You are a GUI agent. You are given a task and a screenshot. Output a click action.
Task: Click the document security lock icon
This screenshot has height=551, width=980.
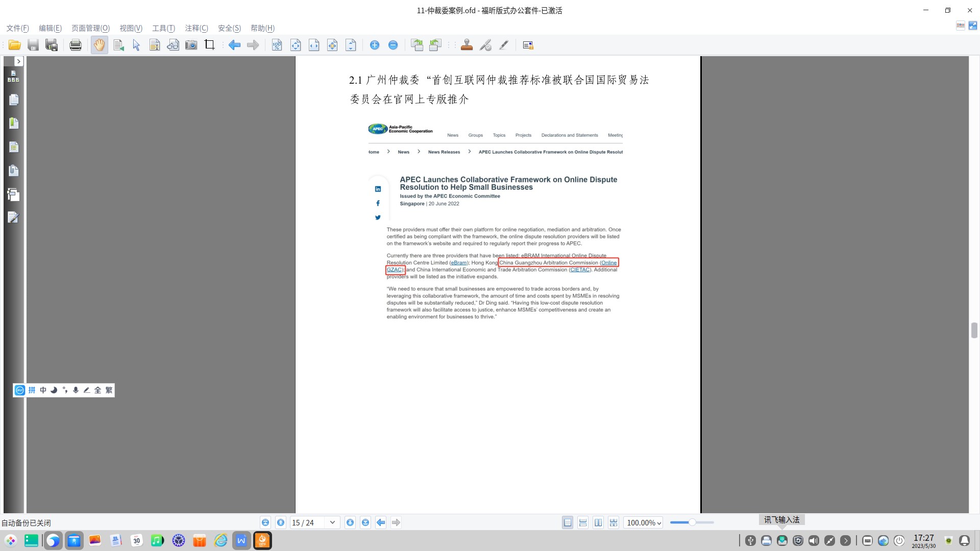(528, 45)
